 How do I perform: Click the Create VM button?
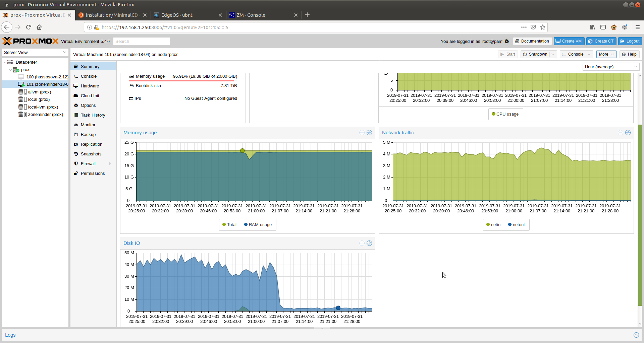(x=569, y=41)
